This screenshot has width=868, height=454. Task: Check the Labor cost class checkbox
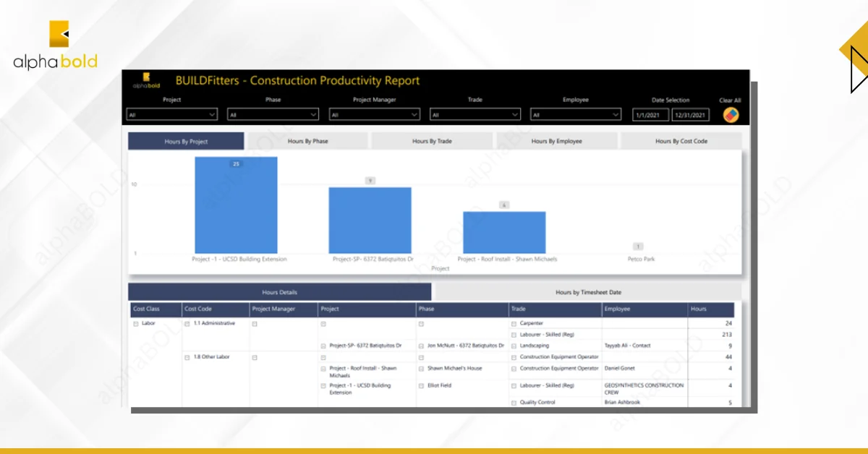point(135,324)
